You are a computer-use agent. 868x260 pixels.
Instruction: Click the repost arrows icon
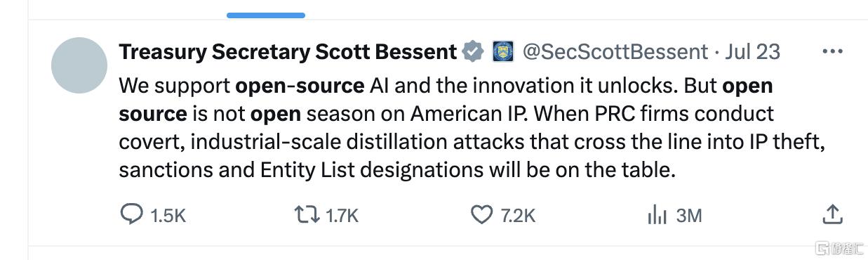click(308, 214)
